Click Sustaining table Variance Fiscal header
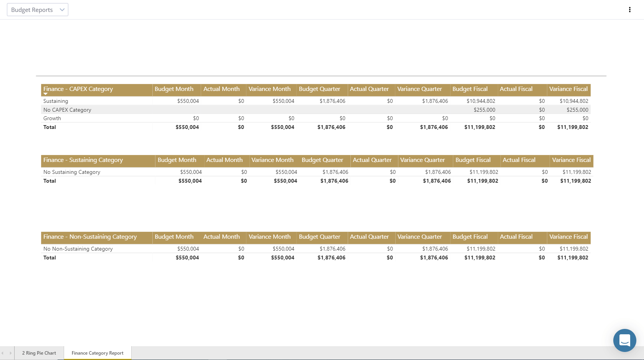 571,160
